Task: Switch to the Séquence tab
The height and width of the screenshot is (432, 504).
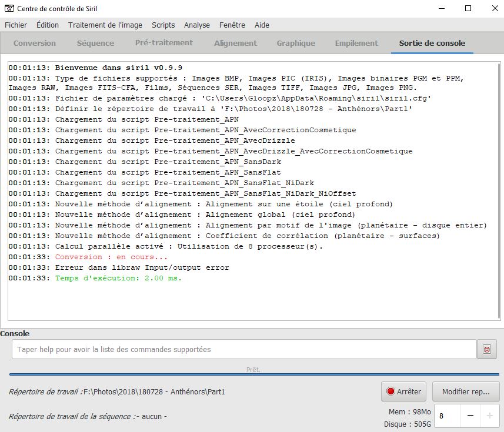Action: tap(95, 43)
